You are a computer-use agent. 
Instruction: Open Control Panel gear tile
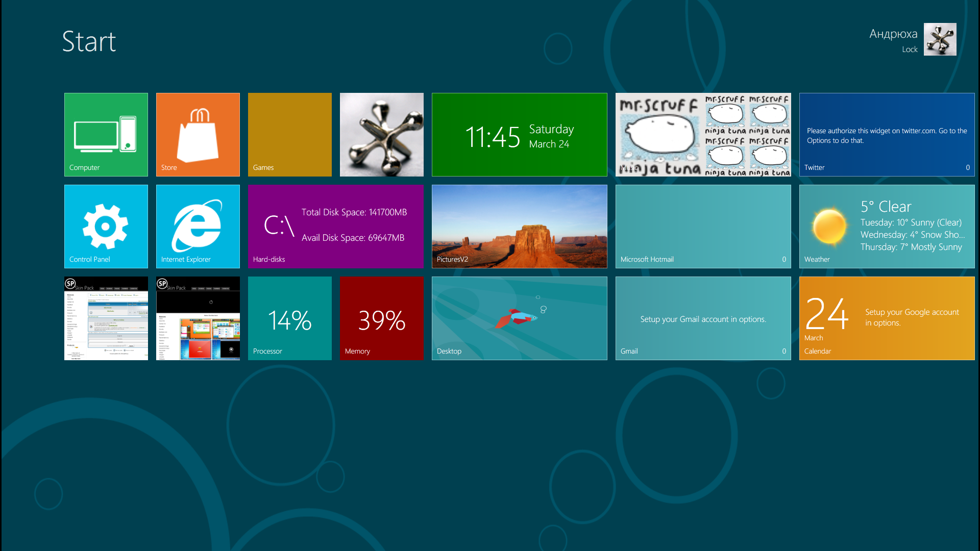click(x=106, y=226)
